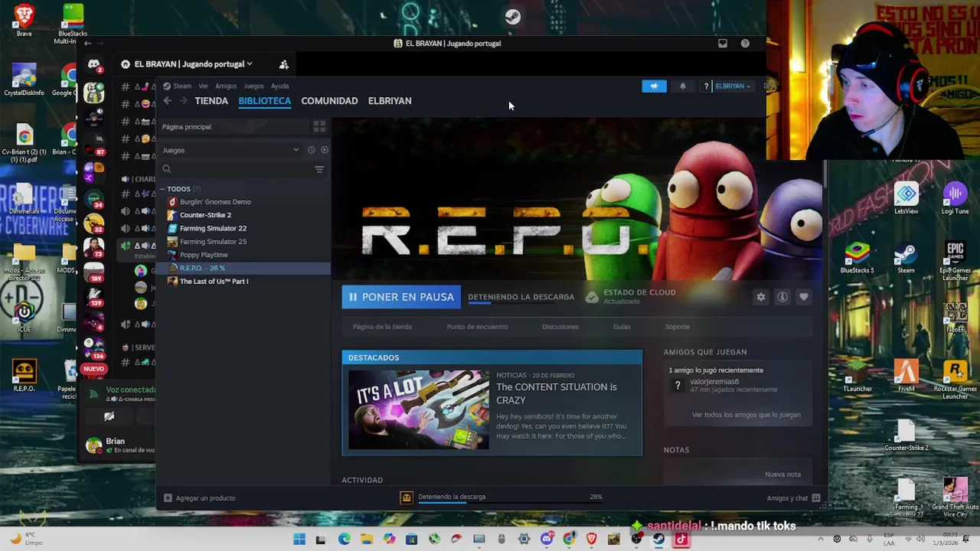Screen dimensions: 980x551
Task: Open the Juegos menu
Action: (x=253, y=86)
